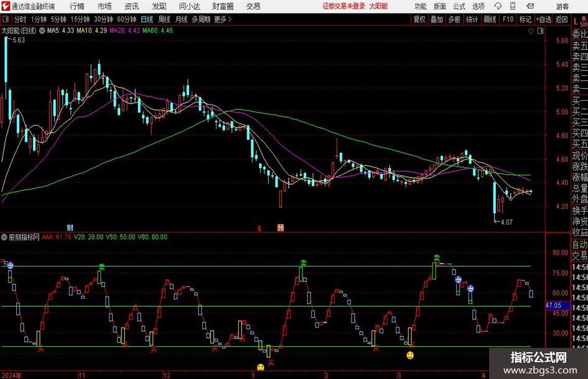Switch to the 30分钟 period tab

pos(103,19)
